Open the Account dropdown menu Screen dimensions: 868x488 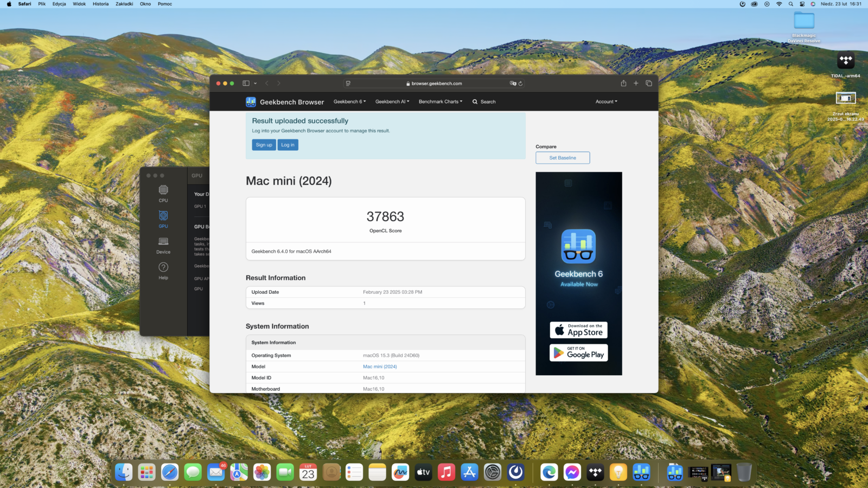(x=606, y=102)
